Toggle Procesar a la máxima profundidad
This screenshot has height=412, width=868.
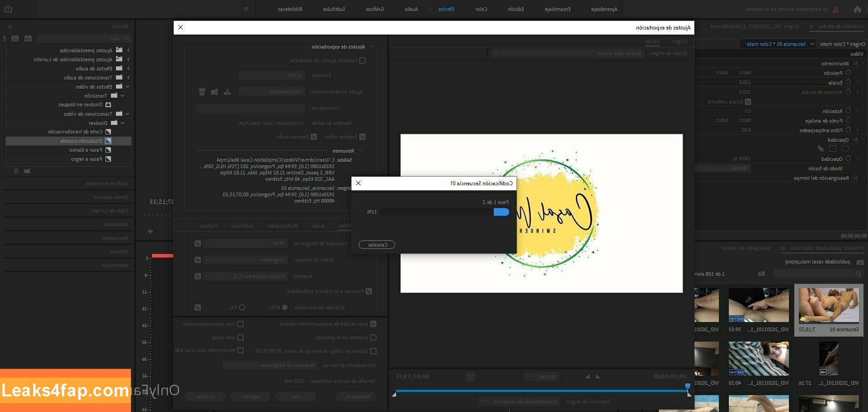pyautogui.click(x=369, y=291)
